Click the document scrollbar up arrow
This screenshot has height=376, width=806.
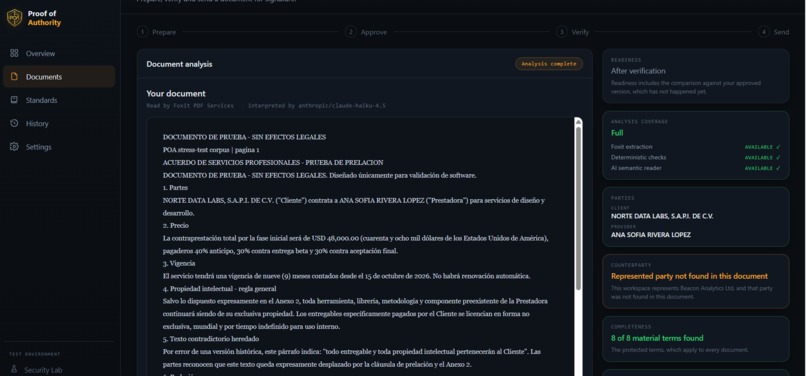pos(578,122)
